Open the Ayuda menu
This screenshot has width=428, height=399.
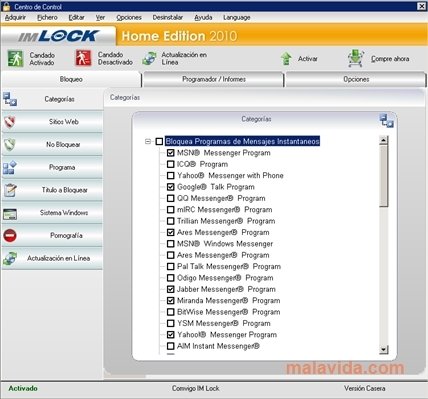(x=203, y=17)
